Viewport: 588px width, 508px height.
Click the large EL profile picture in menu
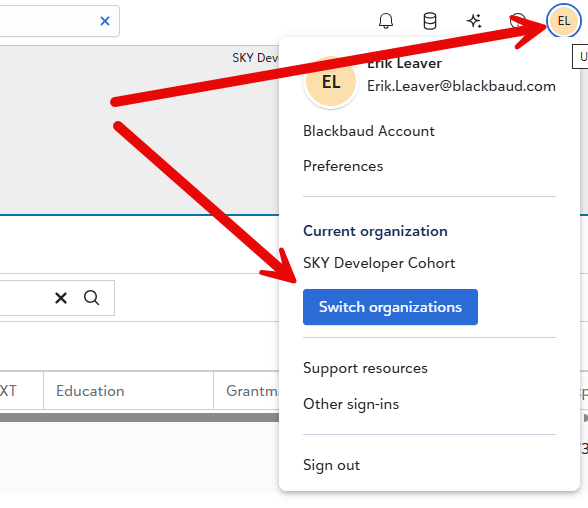(x=331, y=82)
